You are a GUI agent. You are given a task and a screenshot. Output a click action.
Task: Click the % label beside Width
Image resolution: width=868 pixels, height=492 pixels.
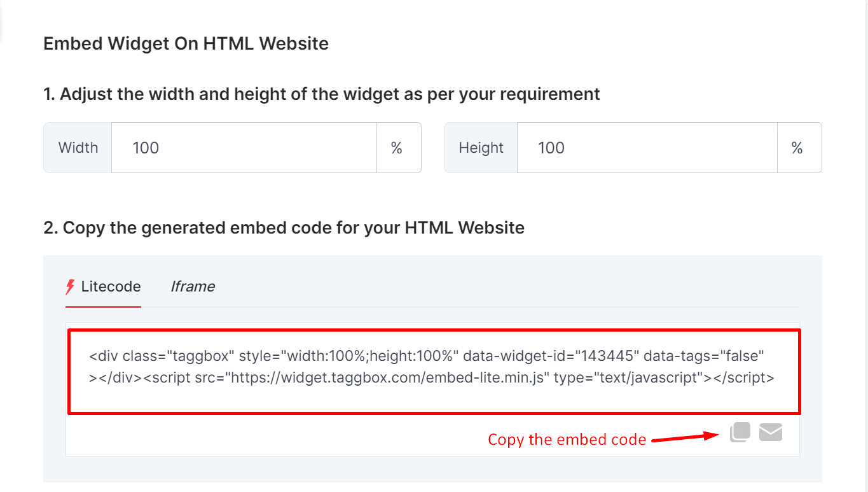398,148
